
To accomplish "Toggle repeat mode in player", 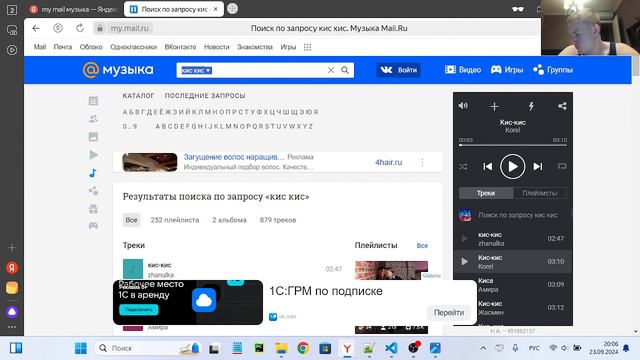I will pyautogui.click(x=562, y=166).
